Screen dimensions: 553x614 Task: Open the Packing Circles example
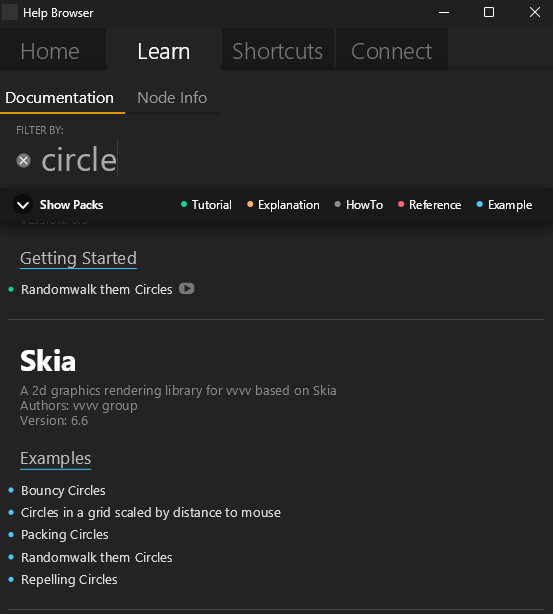click(65, 535)
